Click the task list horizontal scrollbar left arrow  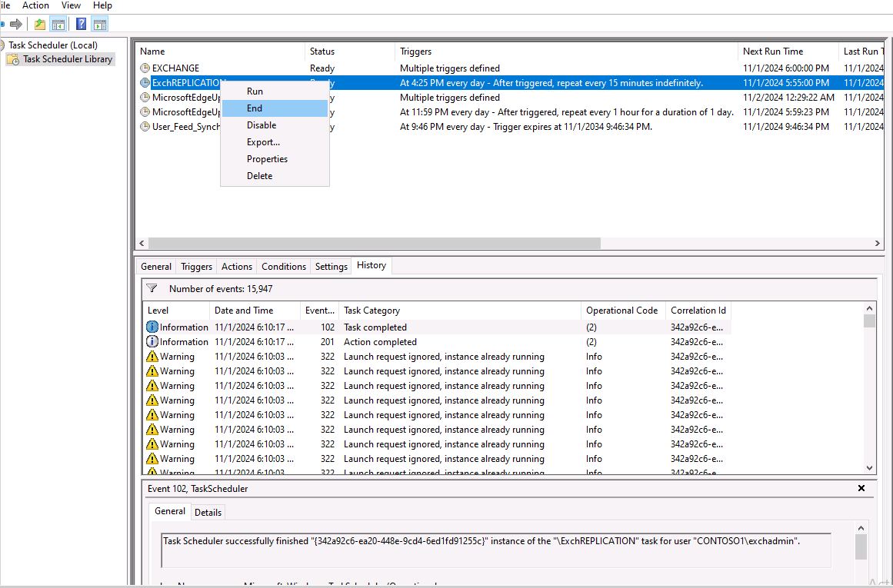point(142,243)
